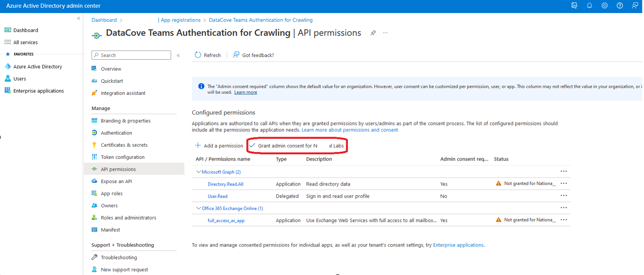
Task: Open more options next to the page title
Action: point(386,33)
